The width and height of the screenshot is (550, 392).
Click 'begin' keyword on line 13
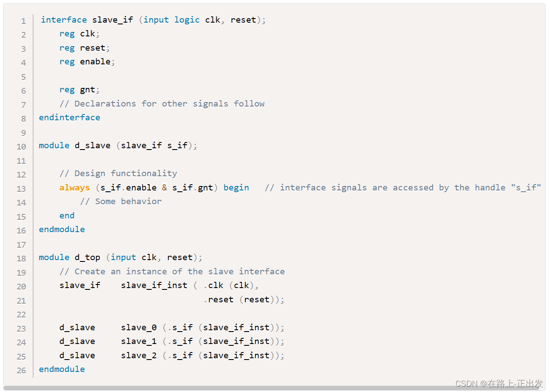(x=236, y=188)
